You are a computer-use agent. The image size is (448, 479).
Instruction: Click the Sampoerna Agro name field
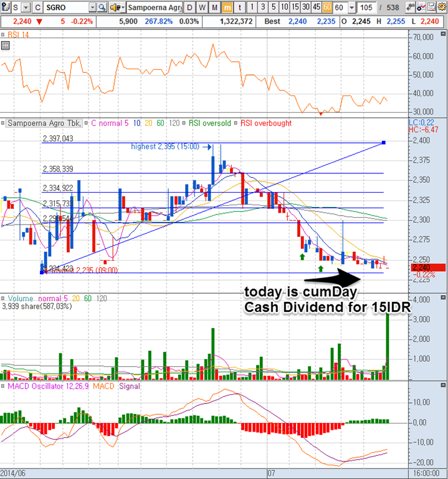pos(155,7)
